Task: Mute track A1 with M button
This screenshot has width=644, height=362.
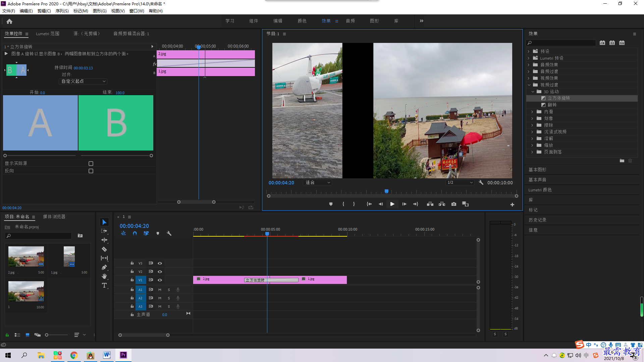Action: (x=160, y=290)
